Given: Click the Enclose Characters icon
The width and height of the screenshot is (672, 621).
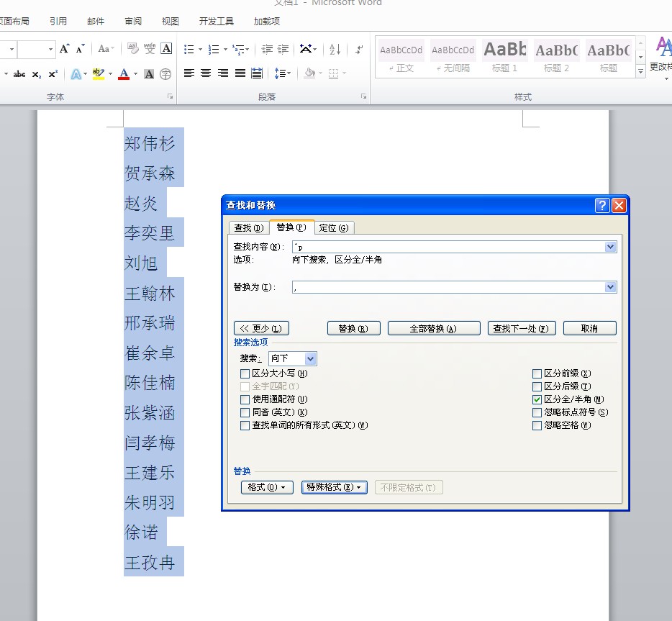Looking at the screenshot, I should (165, 74).
